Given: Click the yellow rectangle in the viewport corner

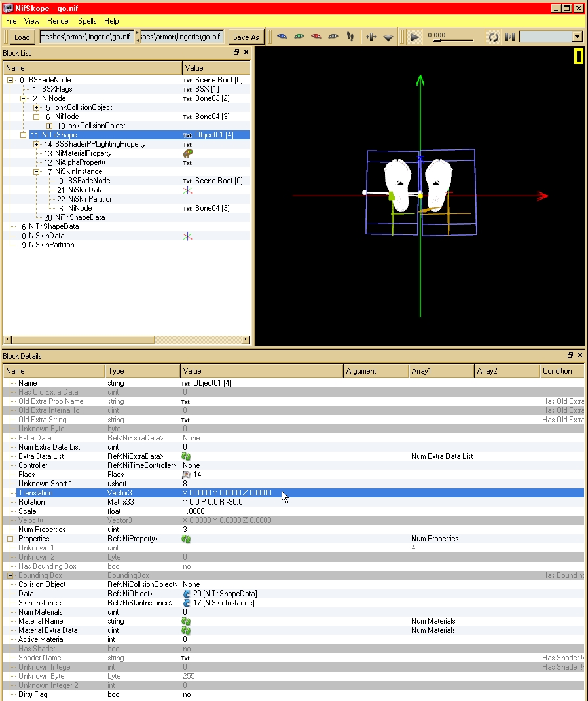Looking at the screenshot, I should point(579,57).
